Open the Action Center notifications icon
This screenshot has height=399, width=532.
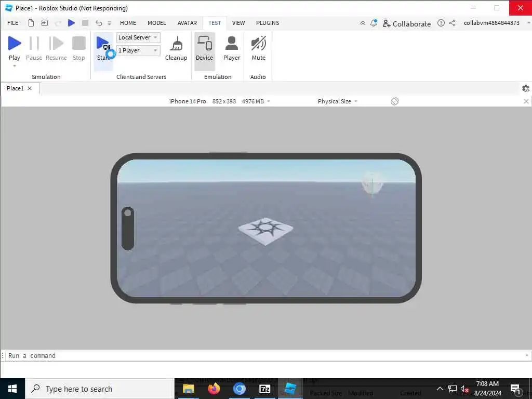[515, 389]
